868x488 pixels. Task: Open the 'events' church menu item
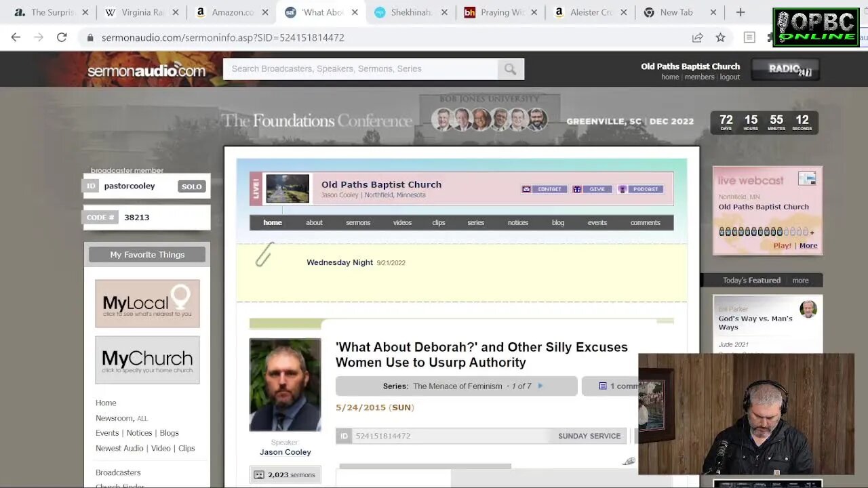click(x=597, y=222)
